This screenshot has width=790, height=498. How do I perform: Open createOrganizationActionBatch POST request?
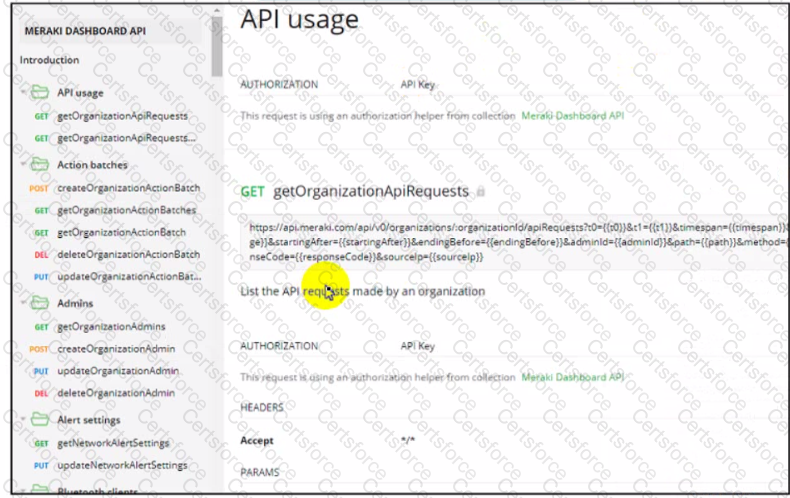coord(128,188)
